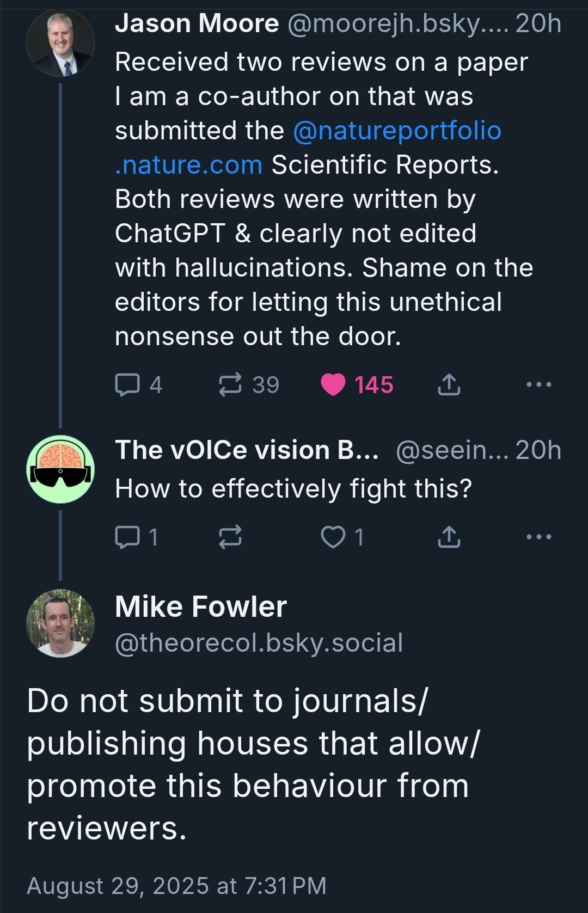
Task: Reply to The vOICe vision post
Action: (126, 537)
